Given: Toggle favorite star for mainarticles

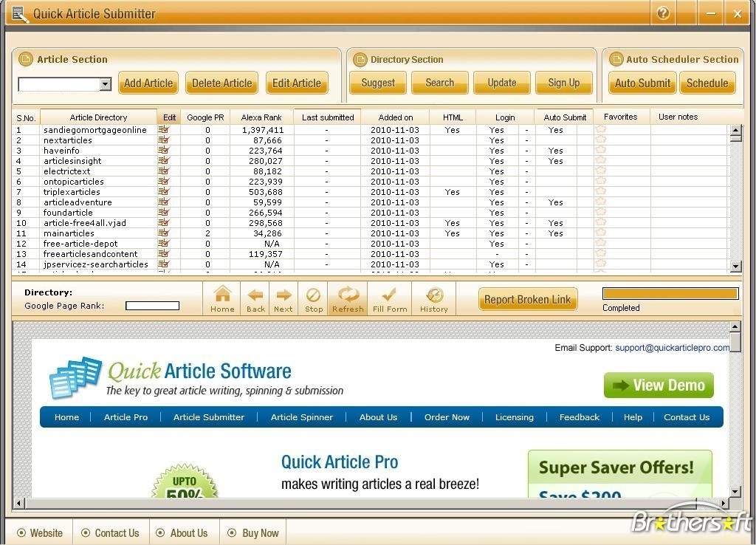Looking at the screenshot, I should click(x=600, y=233).
